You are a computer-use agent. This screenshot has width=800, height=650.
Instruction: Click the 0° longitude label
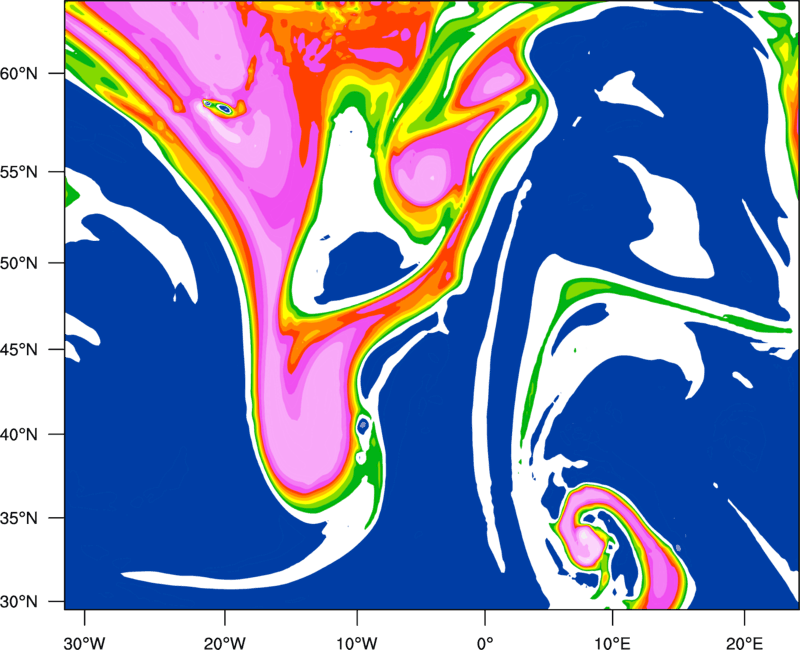coord(485,643)
